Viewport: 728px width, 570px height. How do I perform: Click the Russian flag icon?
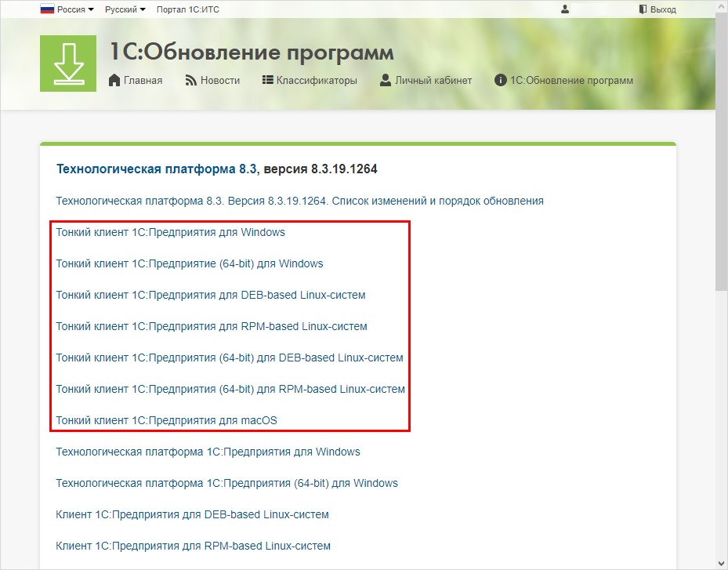point(47,9)
